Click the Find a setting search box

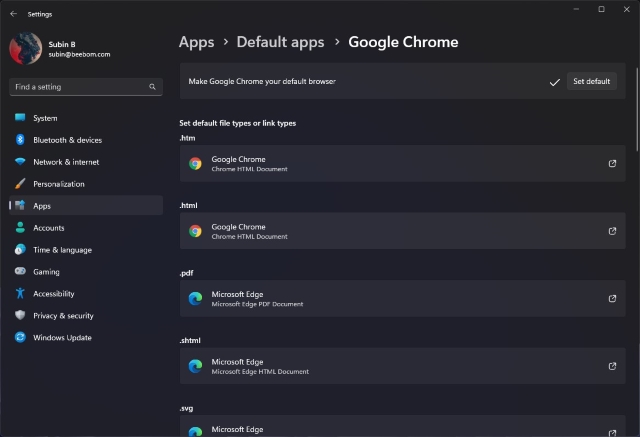86,87
